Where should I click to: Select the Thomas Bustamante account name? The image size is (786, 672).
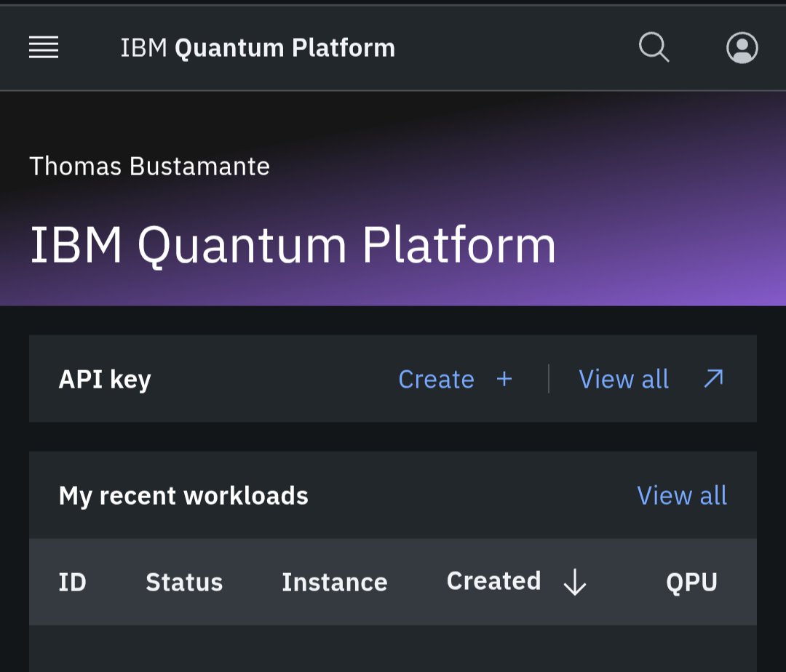point(149,167)
